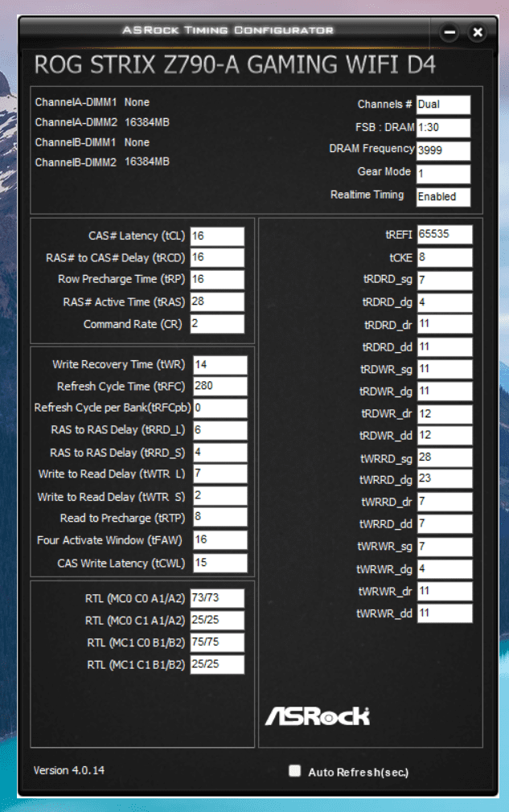Select the tWRWR_sg value field
Screen dimensions: 509x812
pos(445,547)
